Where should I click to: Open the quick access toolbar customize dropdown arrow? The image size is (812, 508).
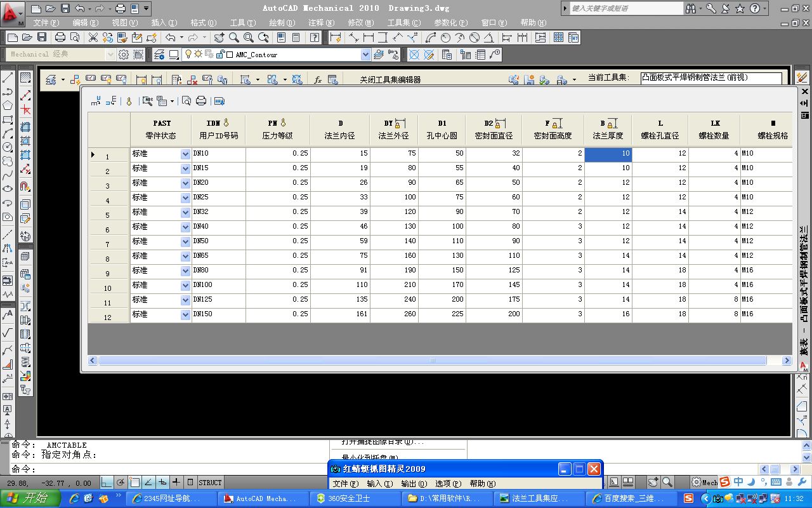click(147, 9)
